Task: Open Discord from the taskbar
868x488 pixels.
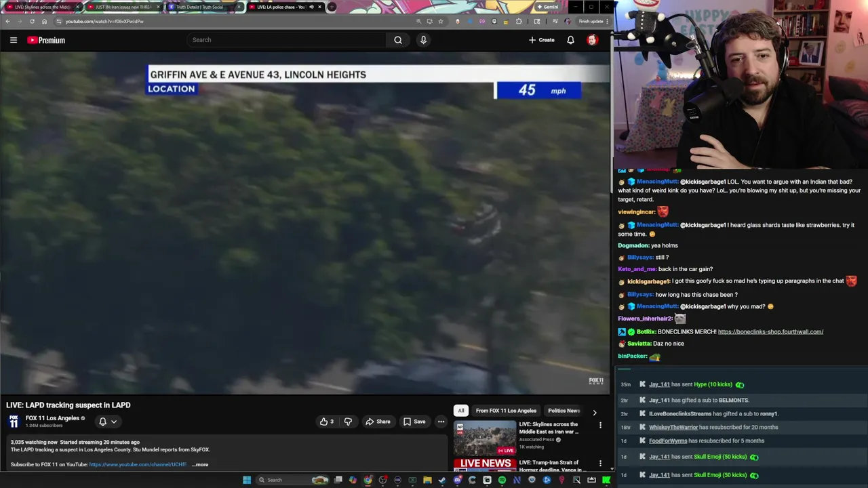Action: coord(458,480)
